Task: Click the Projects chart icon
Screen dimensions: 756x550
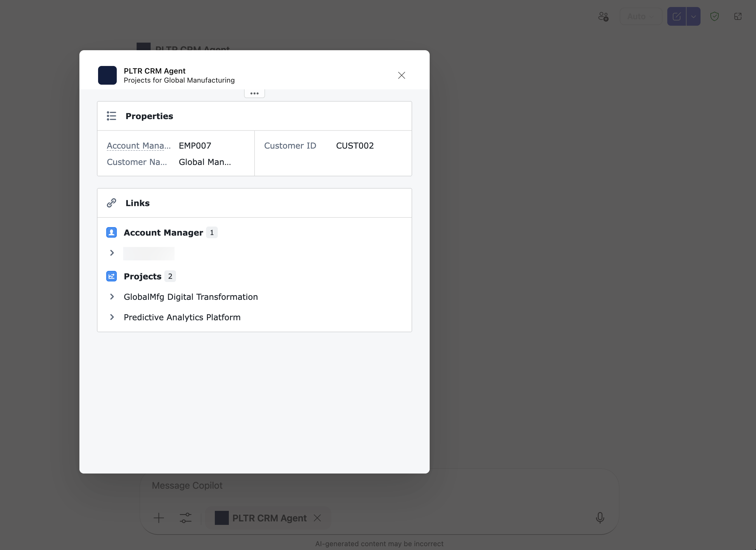Action: (x=111, y=276)
